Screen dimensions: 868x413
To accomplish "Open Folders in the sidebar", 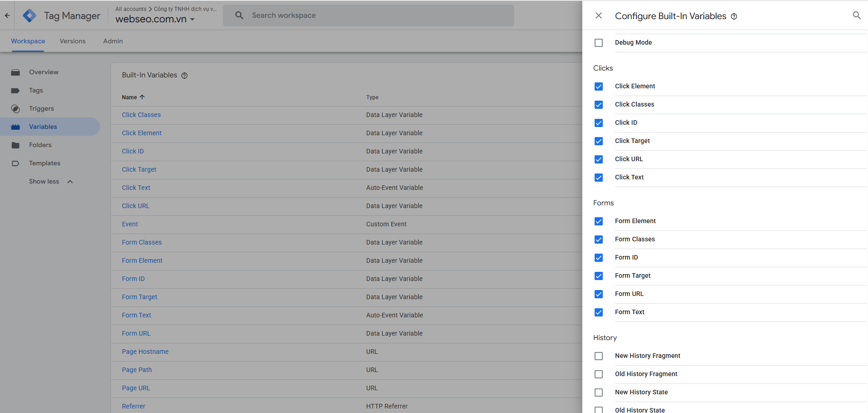I will 40,145.
